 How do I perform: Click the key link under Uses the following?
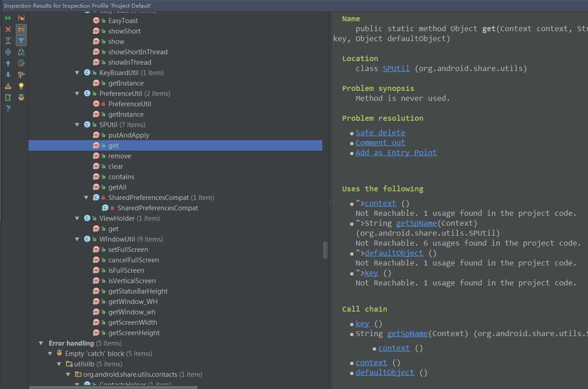(372, 273)
